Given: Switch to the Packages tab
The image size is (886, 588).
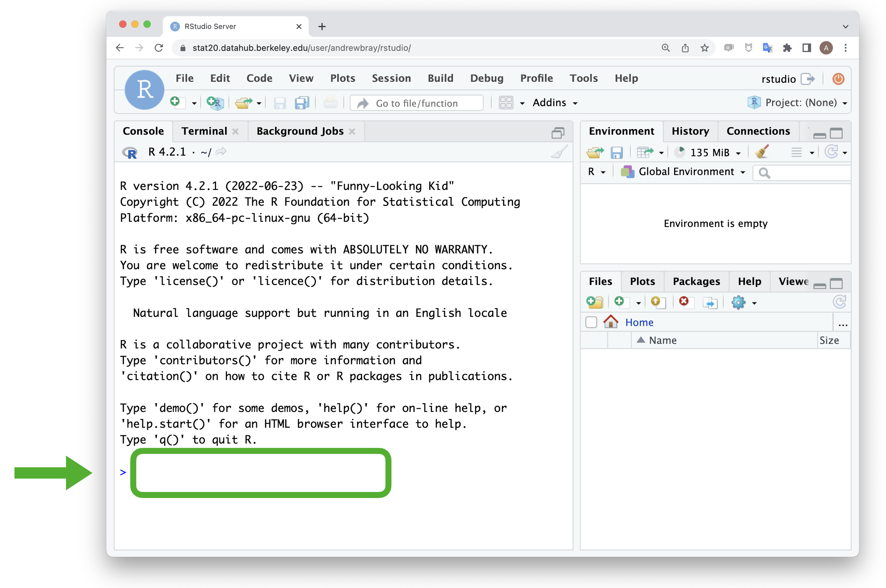Looking at the screenshot, I should [x=696, y=281].
